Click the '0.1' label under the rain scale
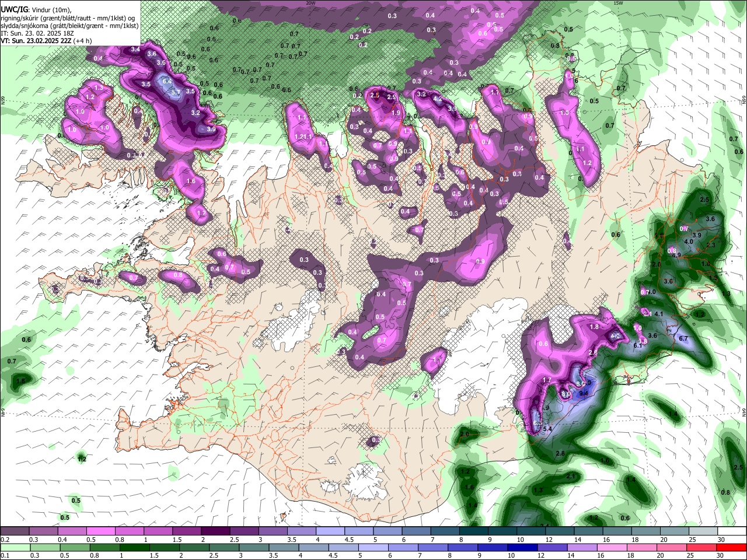This screenshot has height=560, width=747. (5, 555)
